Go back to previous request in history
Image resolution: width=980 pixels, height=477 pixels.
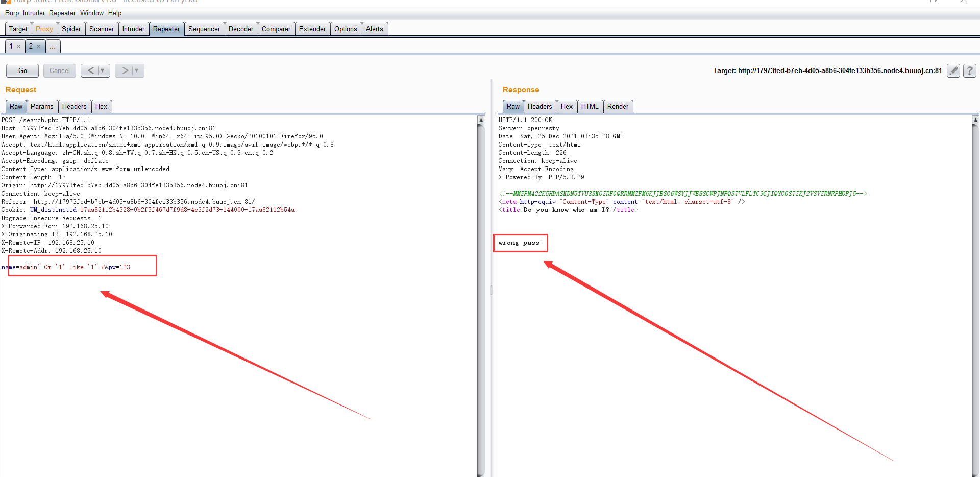click(x=90, y=70)
